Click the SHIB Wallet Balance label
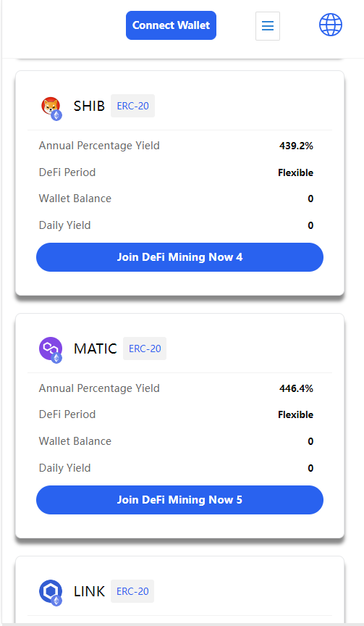 (x=75, y=199)
